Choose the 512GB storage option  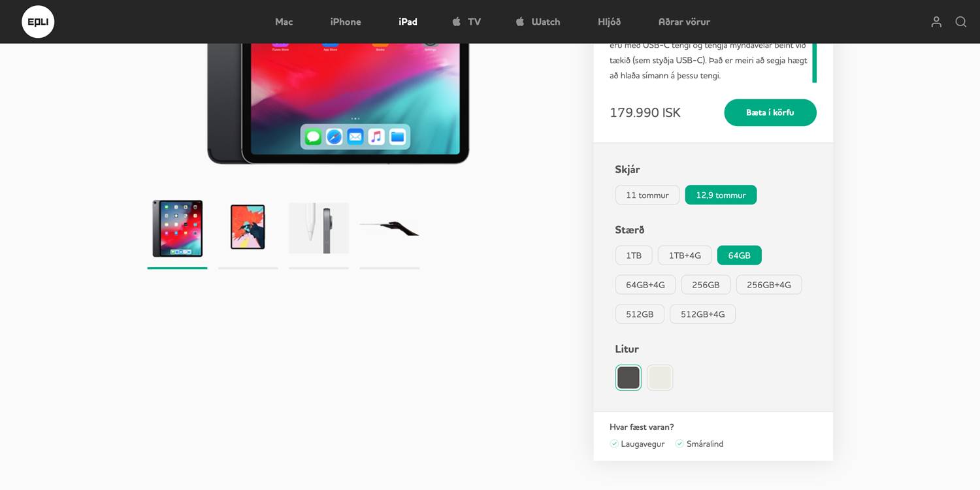pos(640,314)
